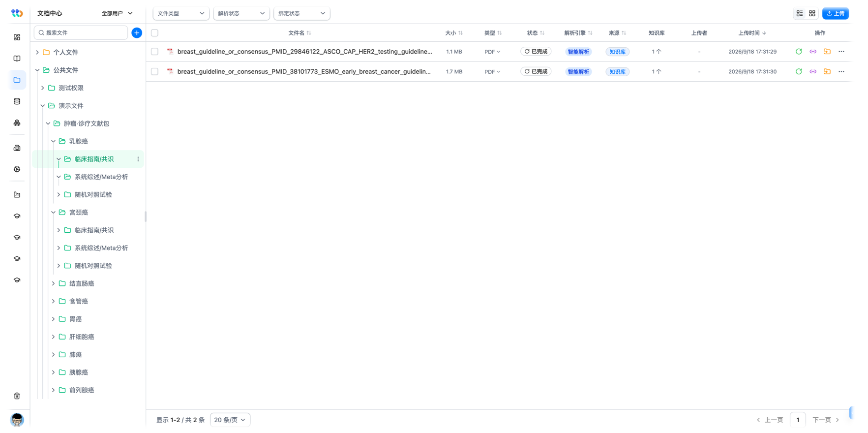
Task: Open the 全部用户 user dropdown
Action: [117, 13]
